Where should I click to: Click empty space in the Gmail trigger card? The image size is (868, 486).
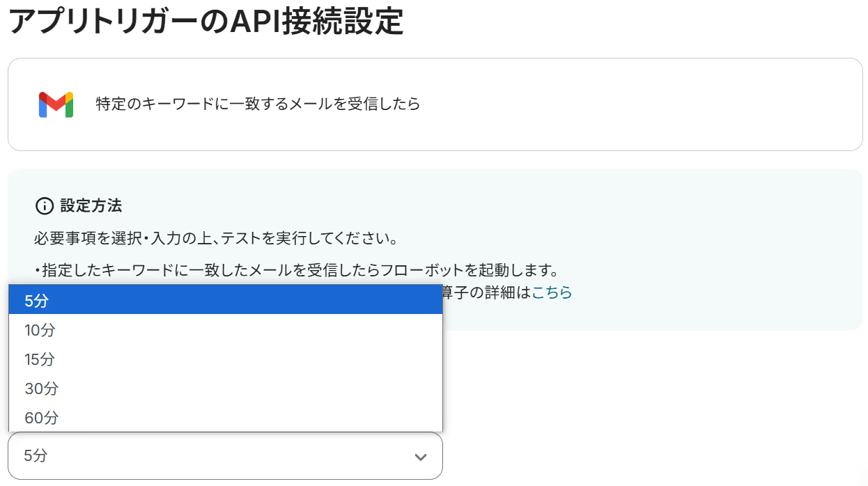pyautogui.click(x=627, y=104)
